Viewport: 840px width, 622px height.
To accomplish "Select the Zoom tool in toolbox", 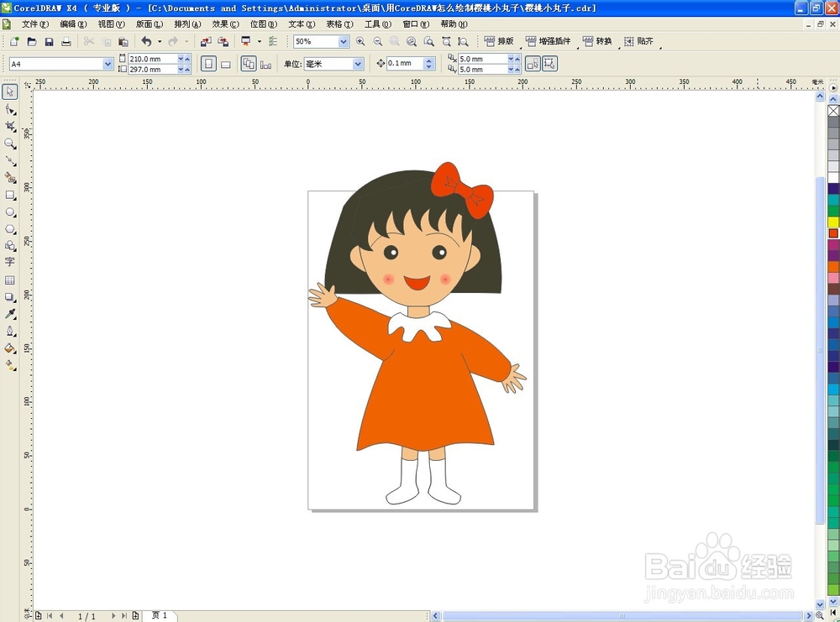I will click(x=9, y=144).
